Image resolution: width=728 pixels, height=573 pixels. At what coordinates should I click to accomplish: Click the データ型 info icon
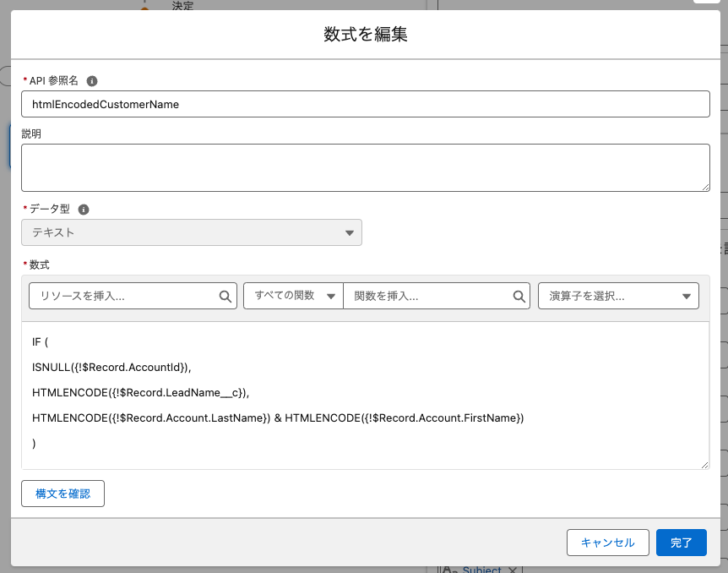(x=83, y=210)
